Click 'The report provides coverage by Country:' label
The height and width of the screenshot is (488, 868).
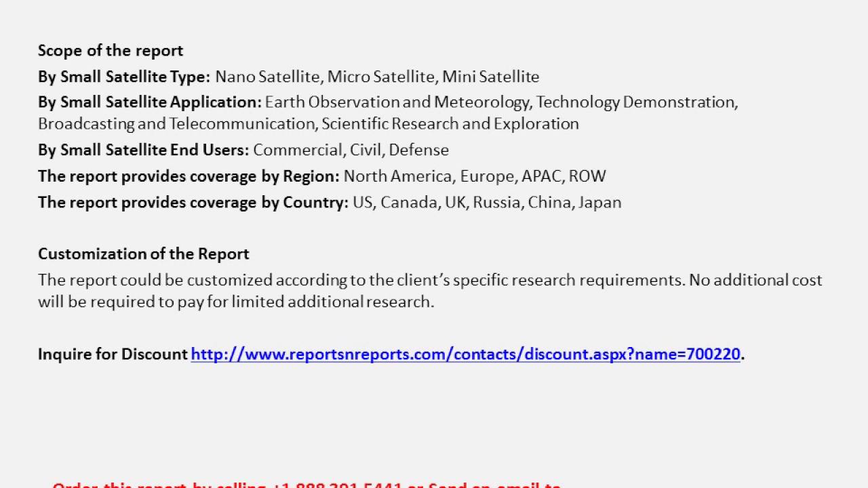pyautogui.click(x=193, y=203)
